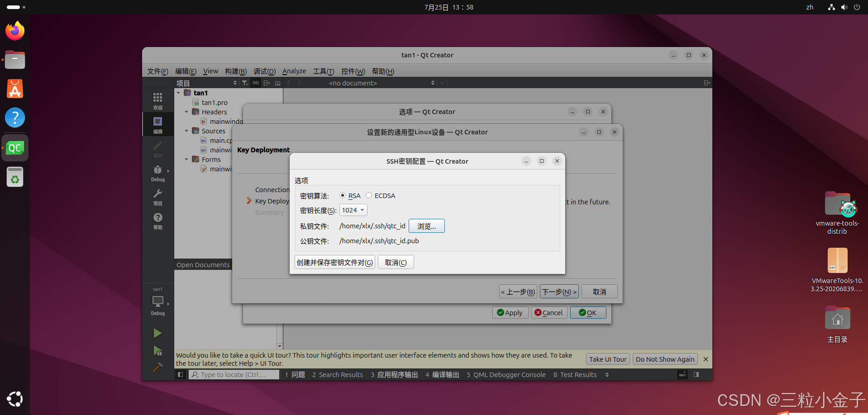Click 上一步(B) in the device wizard
Image resolution: width=868 pixels, height=415 pixels.
tap(518, 292)
